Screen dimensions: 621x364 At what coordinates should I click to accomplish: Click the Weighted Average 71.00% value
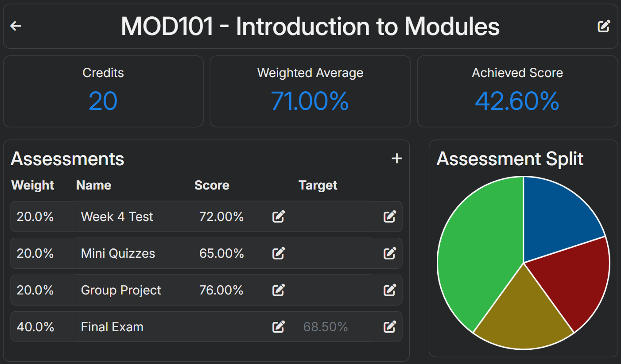click(x=310, y=101)
